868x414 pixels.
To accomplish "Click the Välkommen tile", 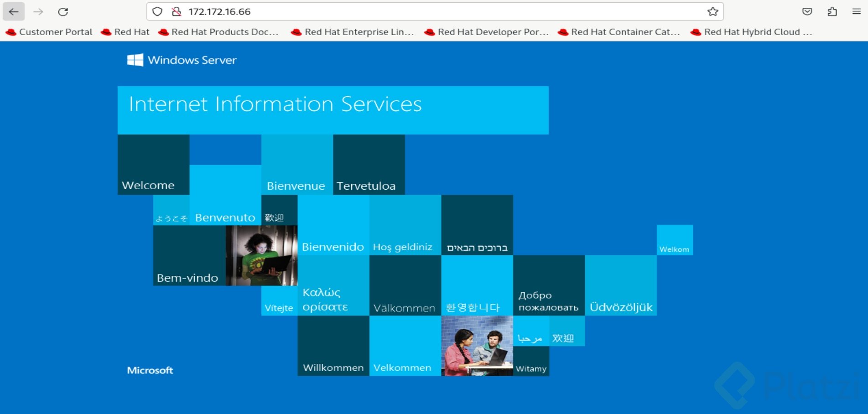I will tap(405, 285).
